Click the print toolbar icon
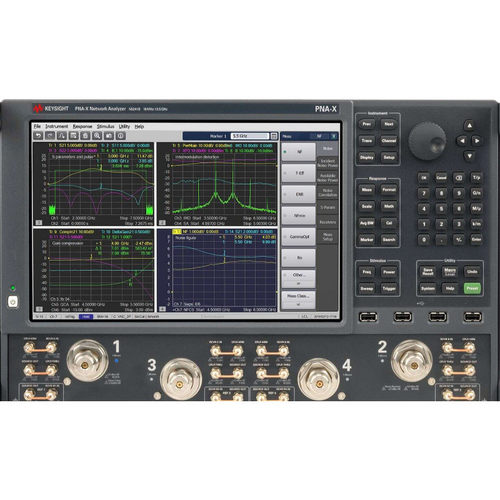This screenshot has height=500, width=500. click(x=85, y=136)
